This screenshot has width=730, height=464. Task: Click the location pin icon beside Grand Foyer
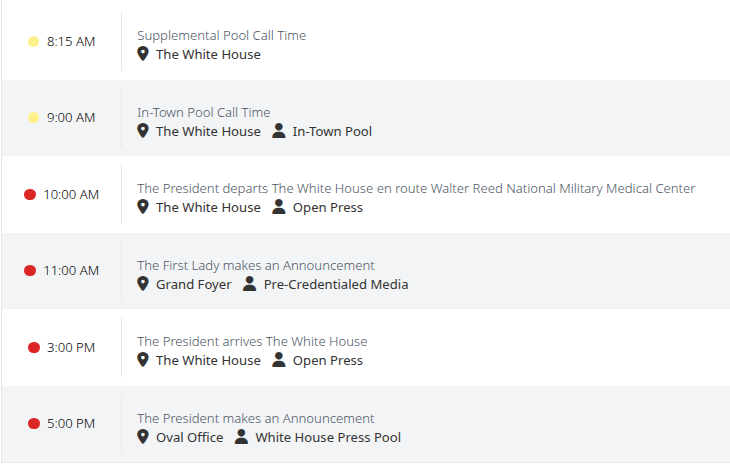pyautogui.click(x=143, y=284)
